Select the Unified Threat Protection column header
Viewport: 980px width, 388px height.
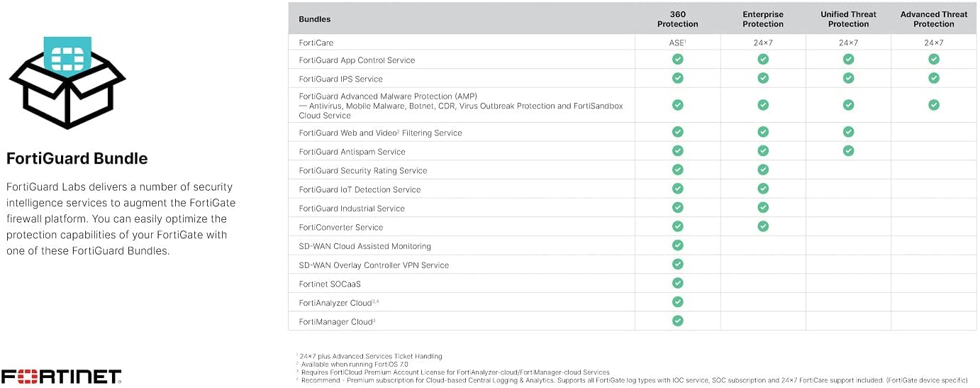pos(849,19)
